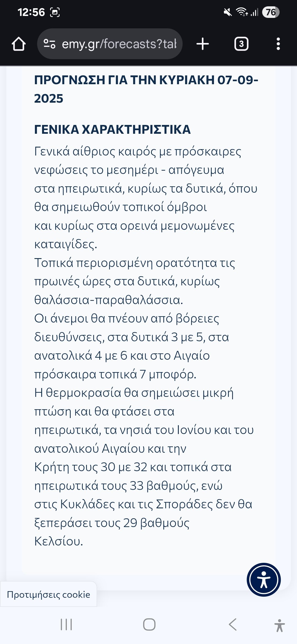
Task: Tap the Android recent apps button
Action: pos(66,624)
